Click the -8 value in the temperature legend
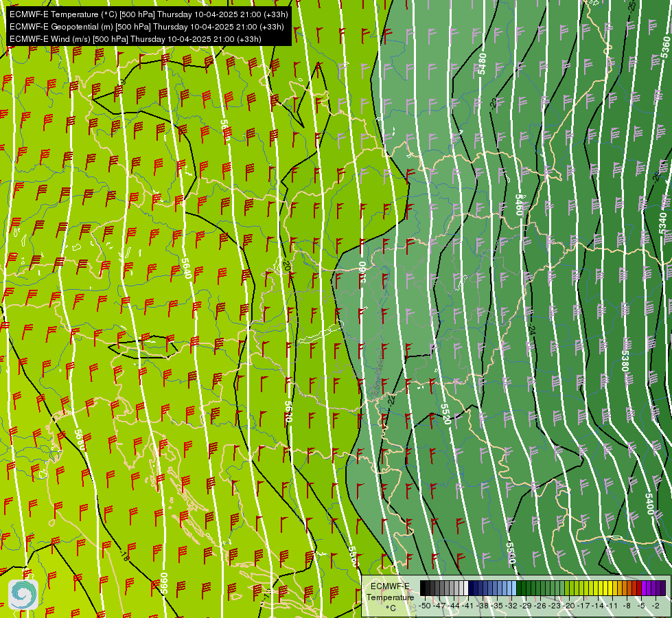Image resolution: width=672 pixels, height=618 pixels. [627, 606]
